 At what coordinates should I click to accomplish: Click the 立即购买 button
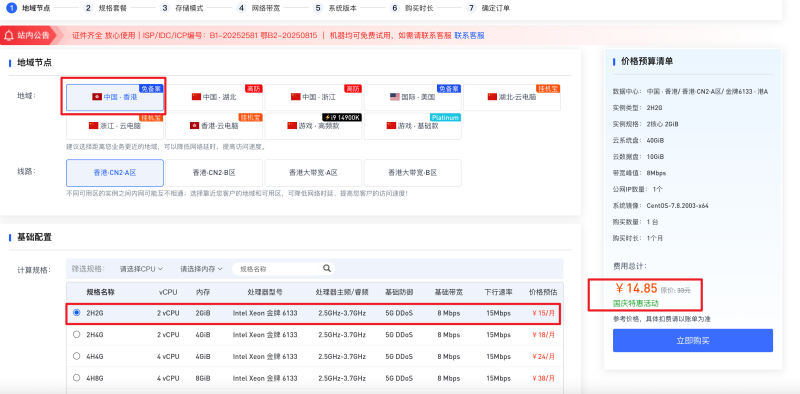click(693, 340)
